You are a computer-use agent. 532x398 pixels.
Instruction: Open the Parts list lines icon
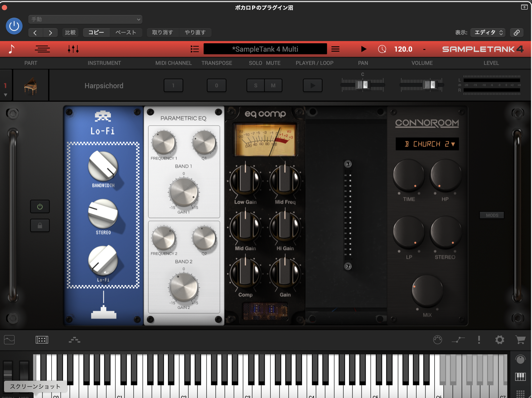[x=43, y=49]
